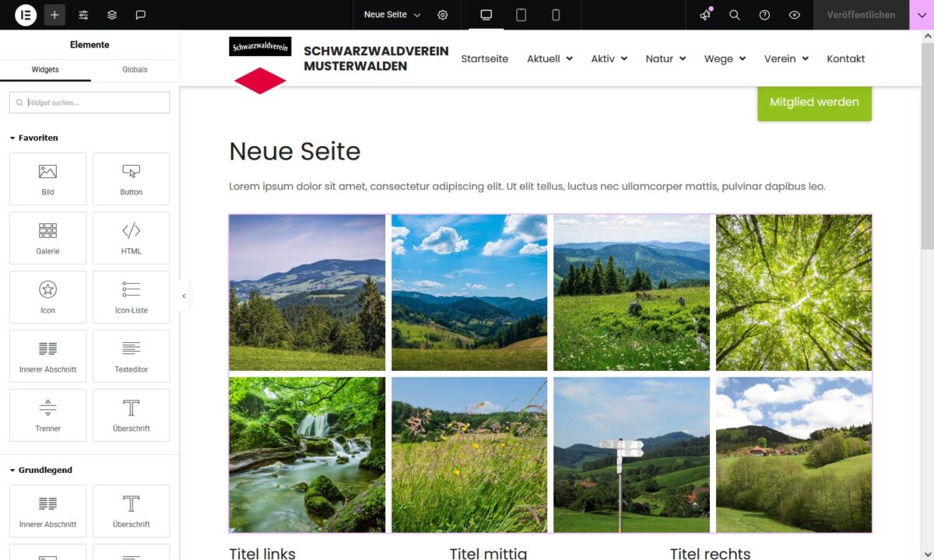Click the what's new megaphone icon
The image size is (934, 560).
(x=705, y=15)
